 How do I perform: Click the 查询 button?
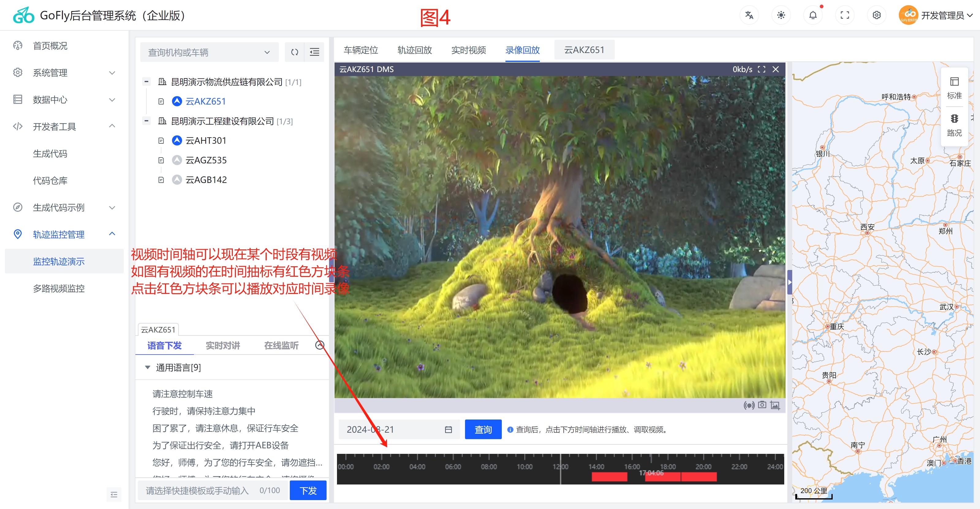[x=483, y=430]
